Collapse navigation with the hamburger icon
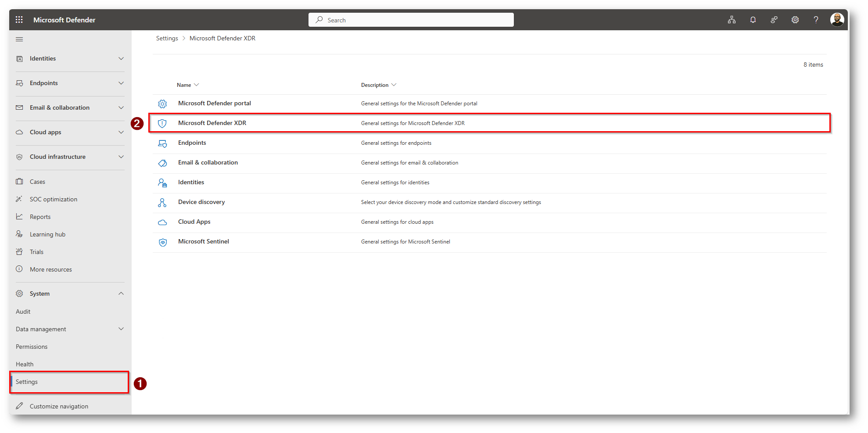This screenshot has width=868, height=433. click(x=19, y=39)
